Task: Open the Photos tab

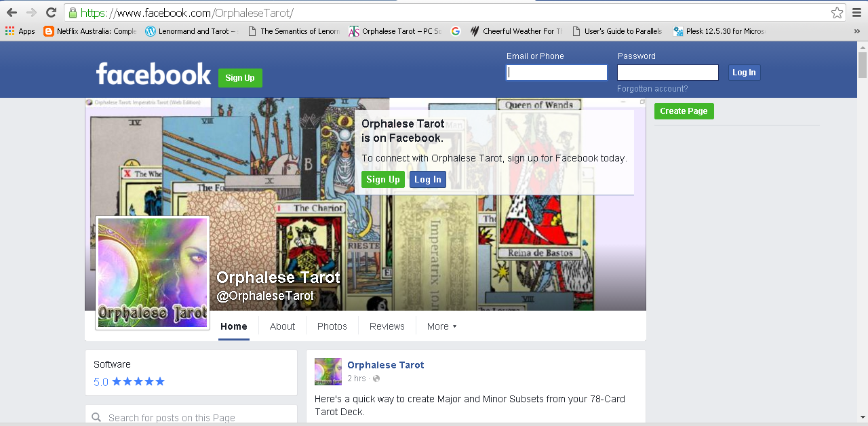Action: coord(332,326)
